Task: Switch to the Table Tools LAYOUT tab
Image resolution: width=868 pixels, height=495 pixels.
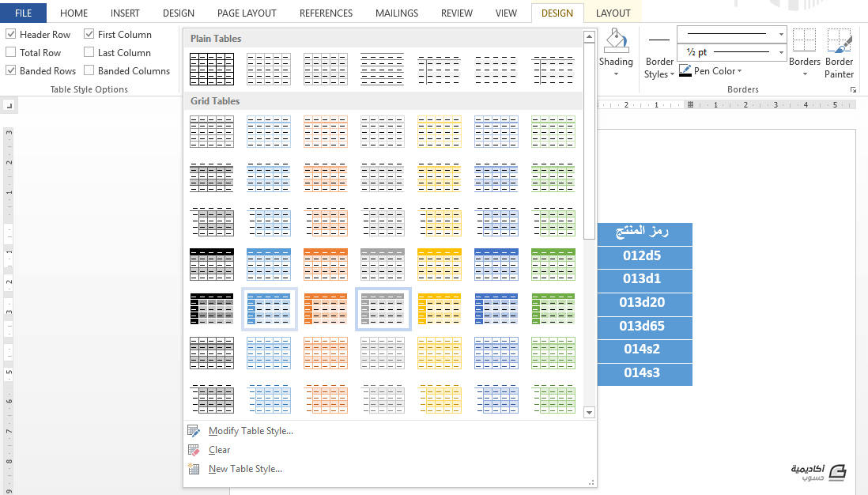Action: point(613,13)
